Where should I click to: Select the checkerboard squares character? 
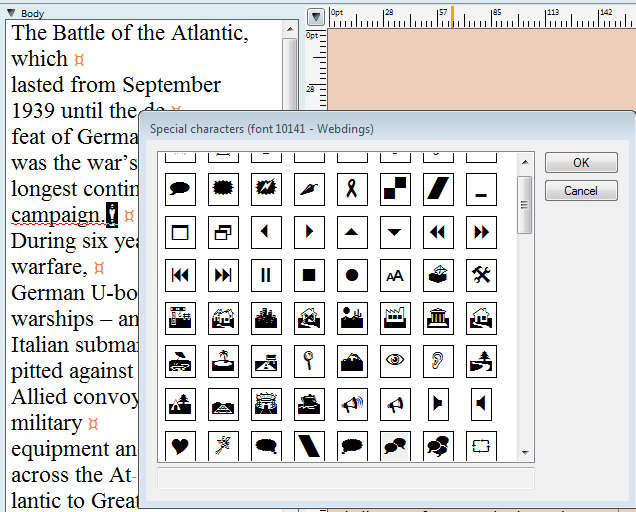point(395,189)
